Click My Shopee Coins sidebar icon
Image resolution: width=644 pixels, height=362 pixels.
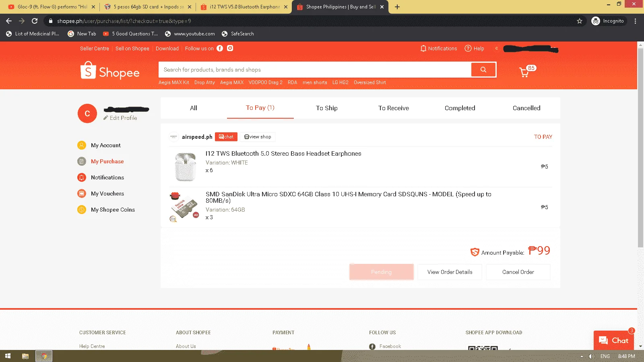tap(82, 210)
